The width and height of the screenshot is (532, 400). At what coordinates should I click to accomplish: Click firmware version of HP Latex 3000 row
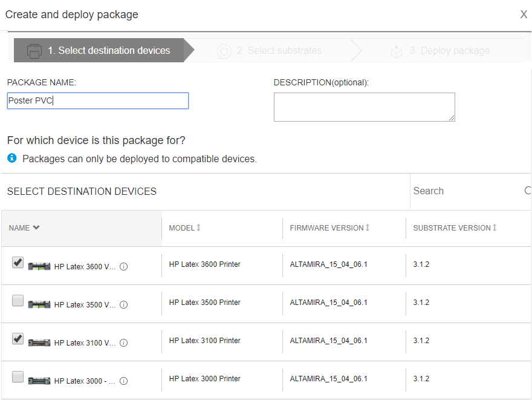pos(328,378)
